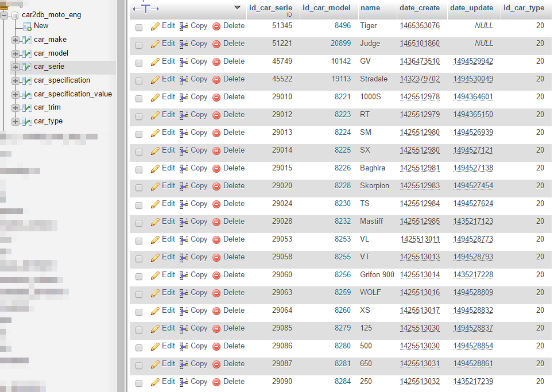Screen dimensions: 554x392
Task: Click the red Delete icon in RT row
Action: [216, 115]
